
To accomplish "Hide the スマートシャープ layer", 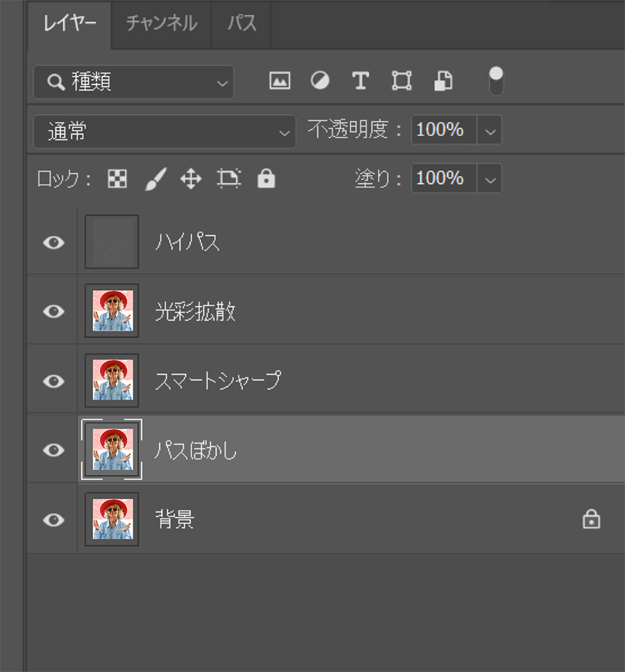I will (x=53, y=381).
